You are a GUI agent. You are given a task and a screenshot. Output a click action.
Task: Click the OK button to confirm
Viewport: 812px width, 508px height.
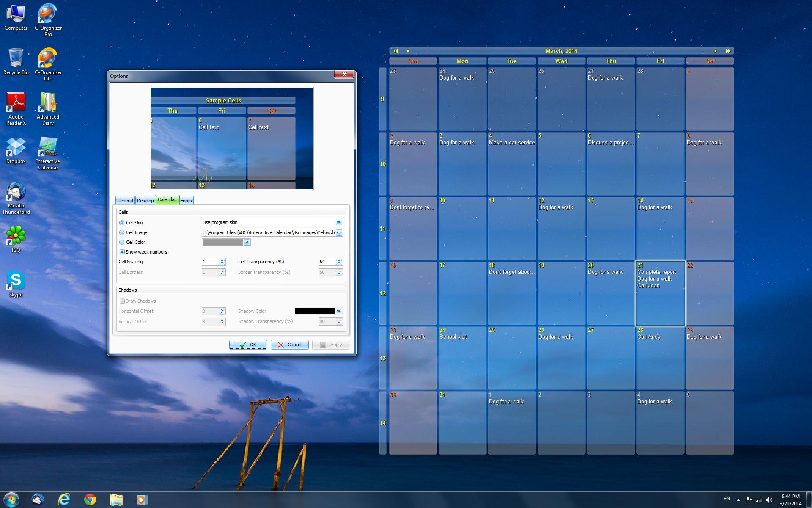pos(248,345)
